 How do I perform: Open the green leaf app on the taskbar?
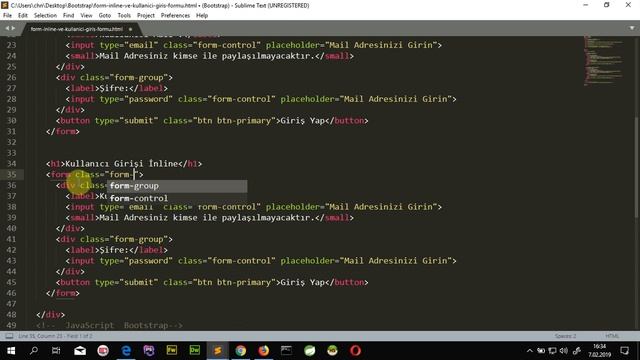[x=310, y=351]
